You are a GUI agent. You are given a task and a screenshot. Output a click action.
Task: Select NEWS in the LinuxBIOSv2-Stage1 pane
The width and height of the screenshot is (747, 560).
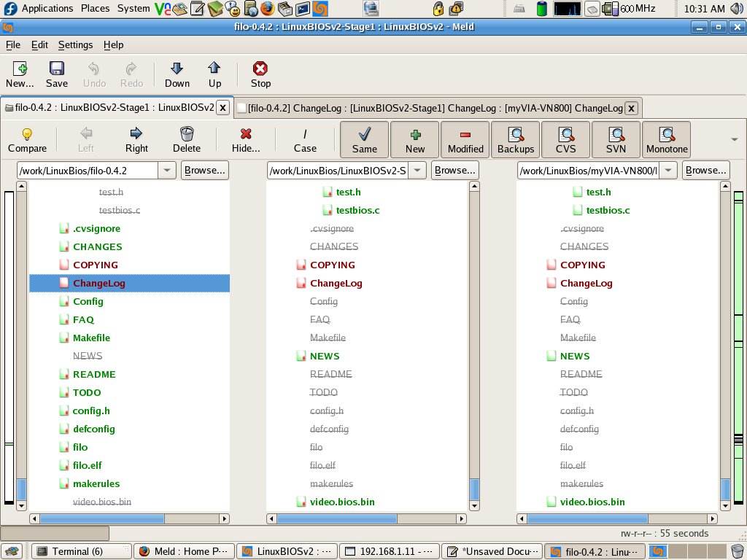point(325,356)
